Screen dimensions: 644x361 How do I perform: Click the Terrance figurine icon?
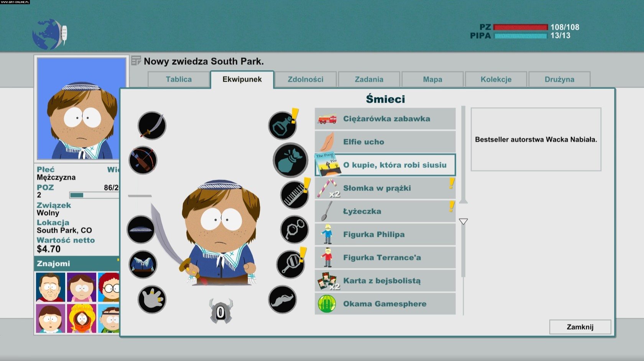pos(327,258)
